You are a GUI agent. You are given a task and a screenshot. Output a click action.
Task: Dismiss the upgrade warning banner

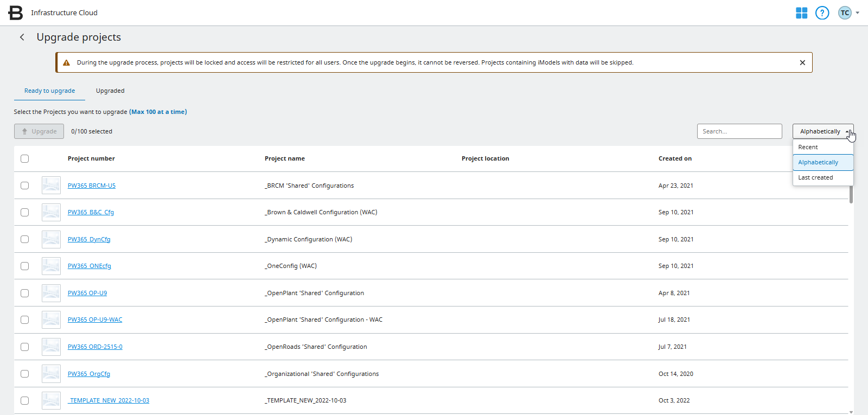(802, 62)
